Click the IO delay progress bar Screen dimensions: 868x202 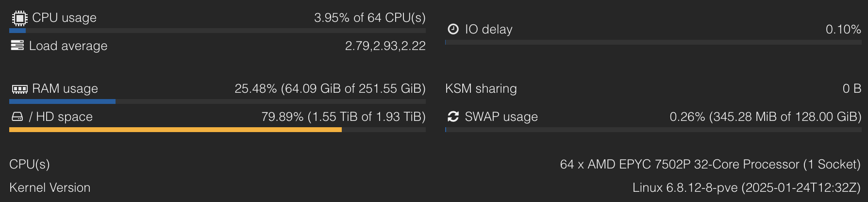(x=653, y=42)
